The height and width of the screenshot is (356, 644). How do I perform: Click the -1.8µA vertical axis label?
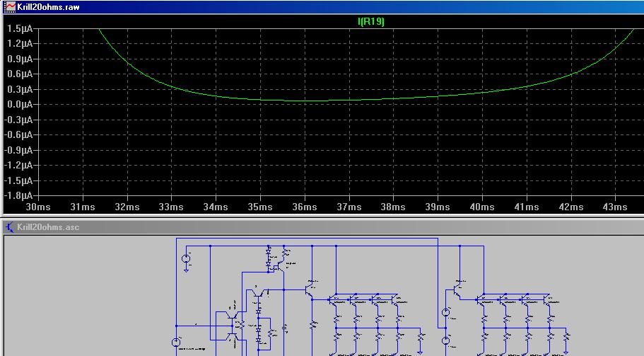[18, 195]
